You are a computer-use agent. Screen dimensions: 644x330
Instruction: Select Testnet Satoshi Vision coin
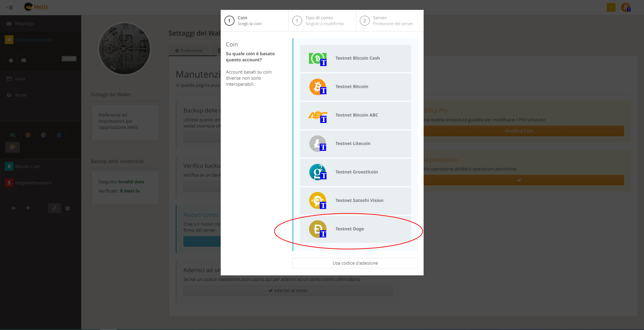coord(355,201)
